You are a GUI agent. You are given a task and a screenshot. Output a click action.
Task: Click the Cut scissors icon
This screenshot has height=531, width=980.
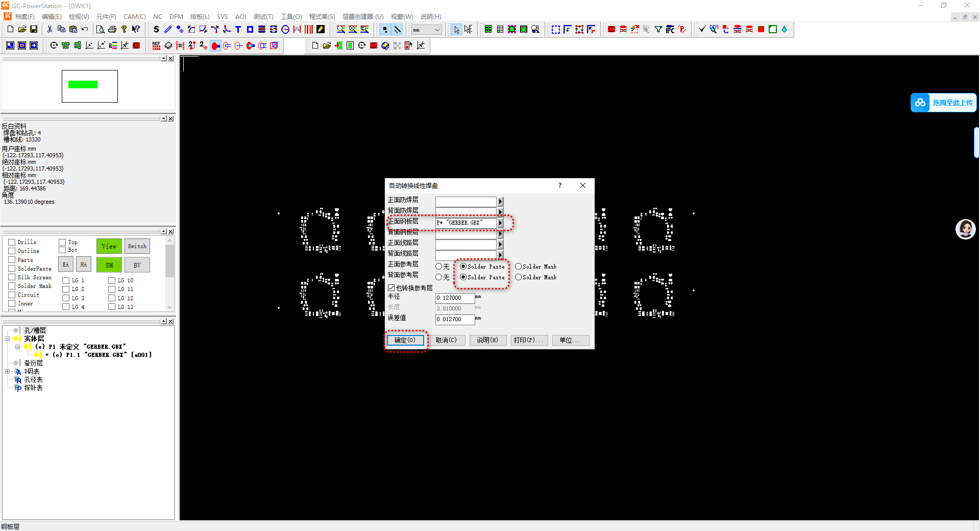coord(50,29)
